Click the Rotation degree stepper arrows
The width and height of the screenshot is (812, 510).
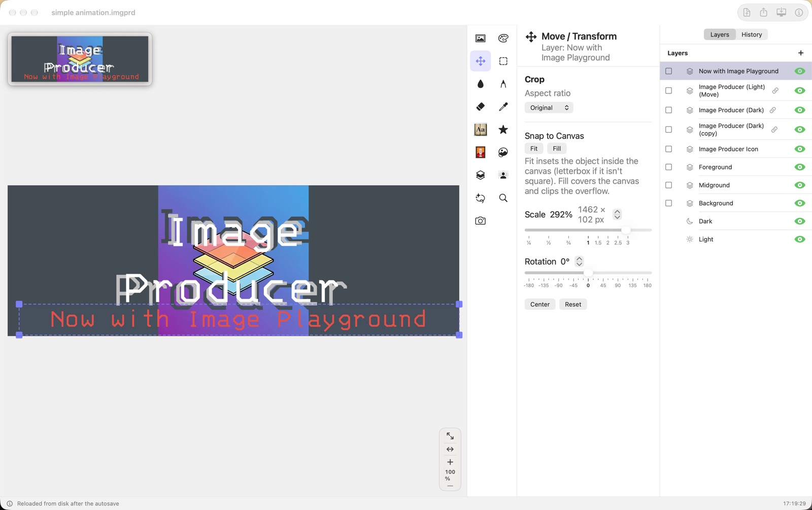click(x=579, y=262)
